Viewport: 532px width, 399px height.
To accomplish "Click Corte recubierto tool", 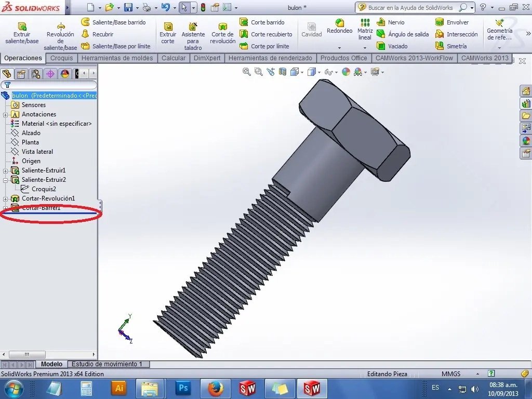I will tap(265, 34).
